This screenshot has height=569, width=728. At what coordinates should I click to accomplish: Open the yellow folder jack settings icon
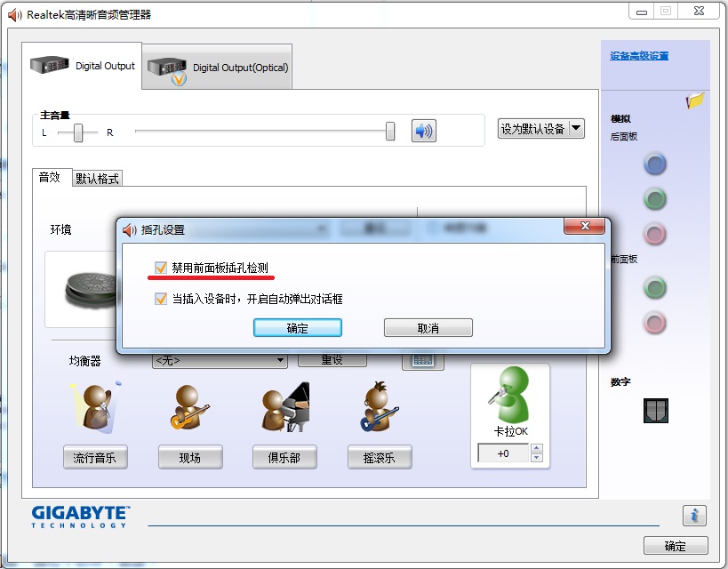[695, 101]
